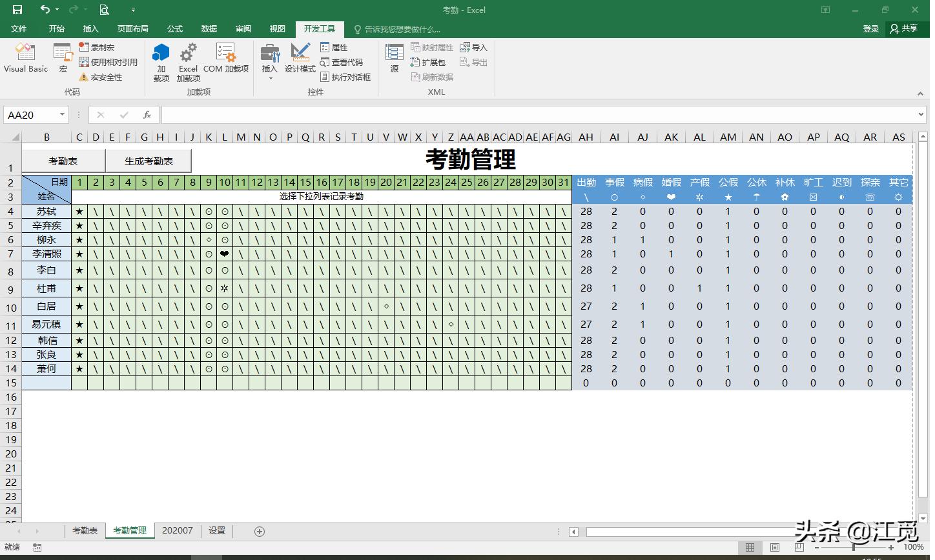Click the formula bar input area
The height and width of the screenshot is (560, 935).
pos(452,114)
